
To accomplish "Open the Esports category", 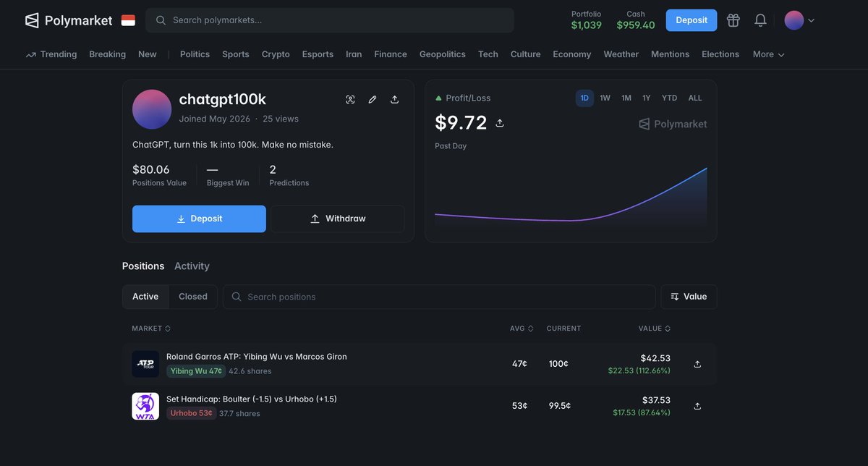I will (x=318, y=54).
